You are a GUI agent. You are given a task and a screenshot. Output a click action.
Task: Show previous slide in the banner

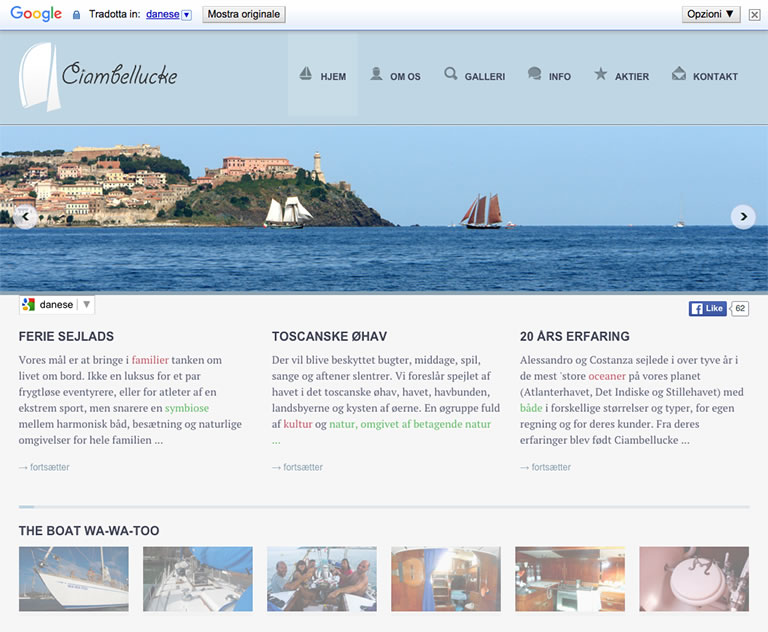pyautogui.click(x=25, y=217)
